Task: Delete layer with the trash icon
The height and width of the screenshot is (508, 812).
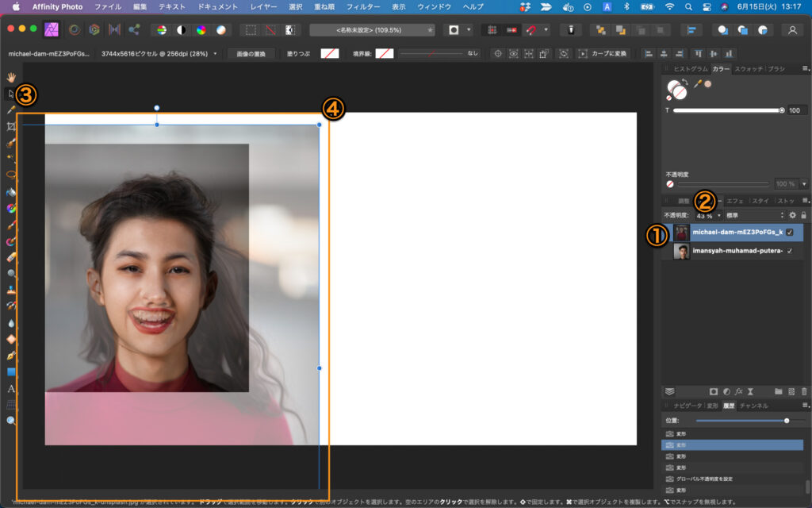Action: point(804,391)
